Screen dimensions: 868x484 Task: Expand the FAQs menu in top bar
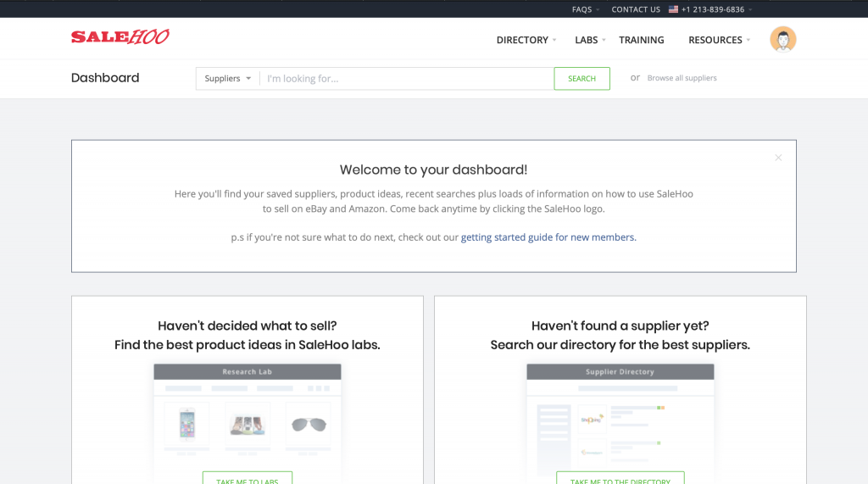pyautogui.click(x=585, y=9)
